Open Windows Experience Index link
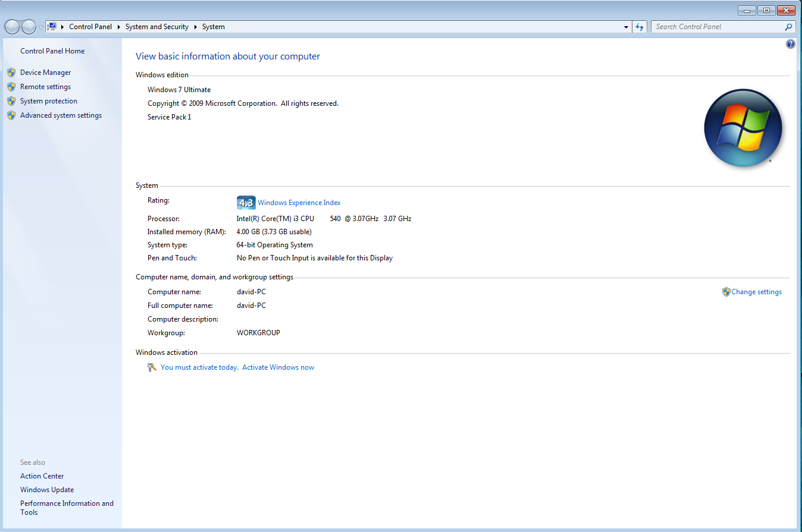 click(x=299, y=203)
